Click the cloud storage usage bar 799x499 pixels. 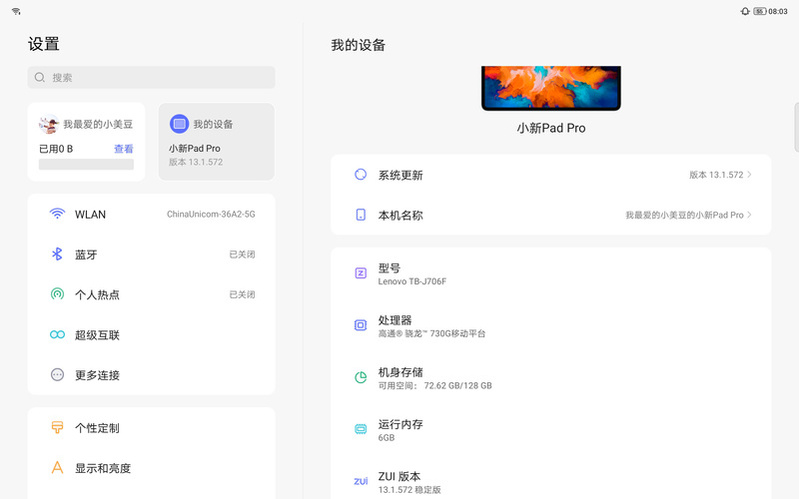coord(86,165)
